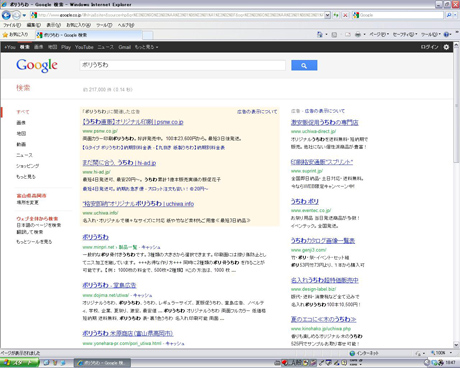Open Gmail in the Google black bar

point(125,47)
